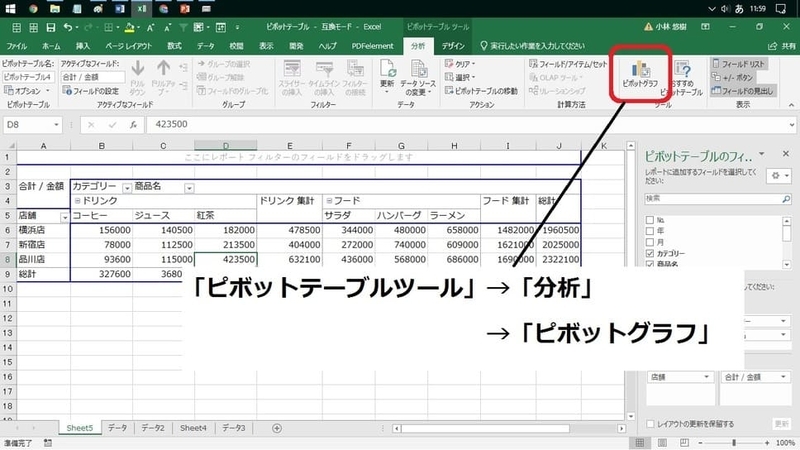Open PivotTable Options (オプション) button
800x450 pixels.
[27, 91]
